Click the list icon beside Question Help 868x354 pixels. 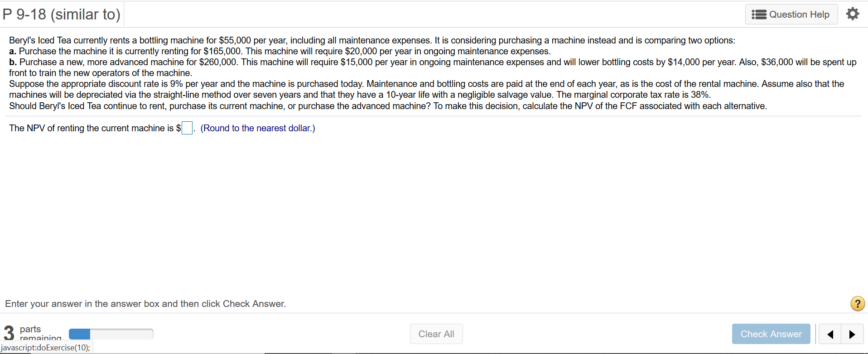pos(759,14)
